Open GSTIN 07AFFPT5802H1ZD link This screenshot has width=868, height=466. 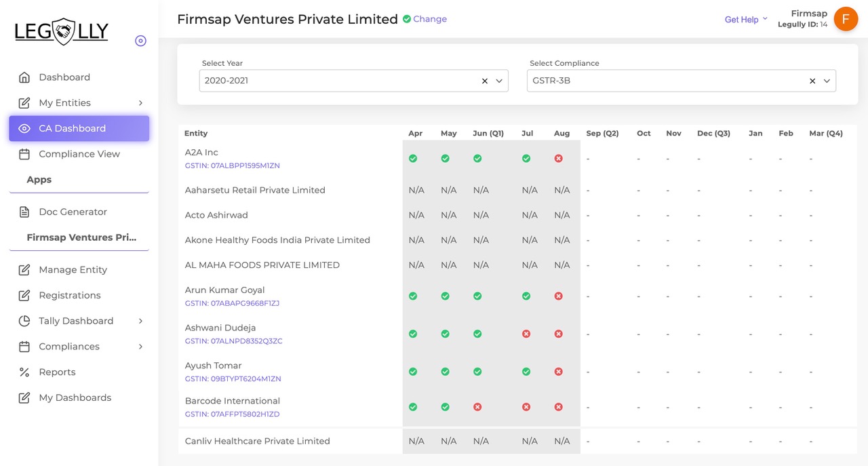click(232, 414)
